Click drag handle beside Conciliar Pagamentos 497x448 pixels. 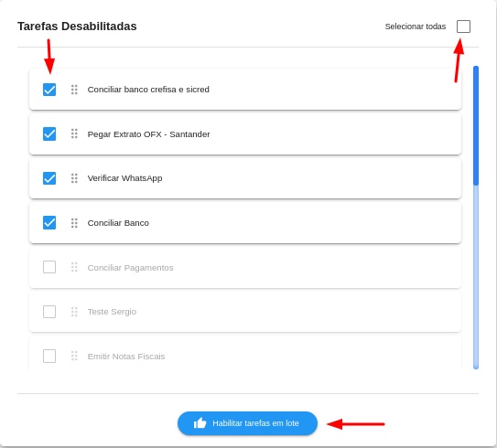tap(74, 267)
